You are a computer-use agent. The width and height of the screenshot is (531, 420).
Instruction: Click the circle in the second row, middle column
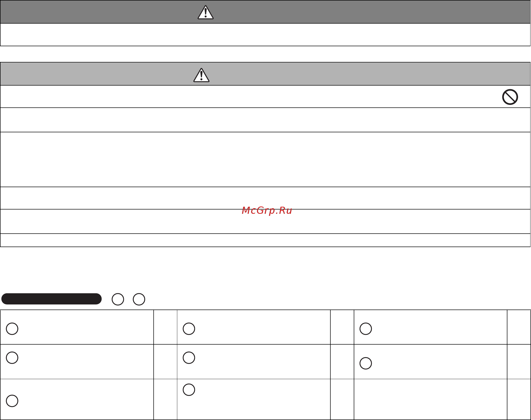(189, 358)
